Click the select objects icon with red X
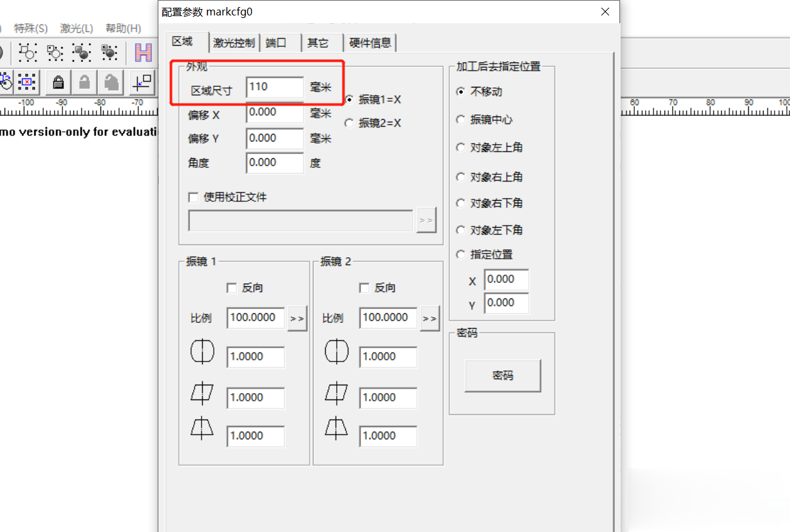790x532 pixels. [x=27, y=82]
